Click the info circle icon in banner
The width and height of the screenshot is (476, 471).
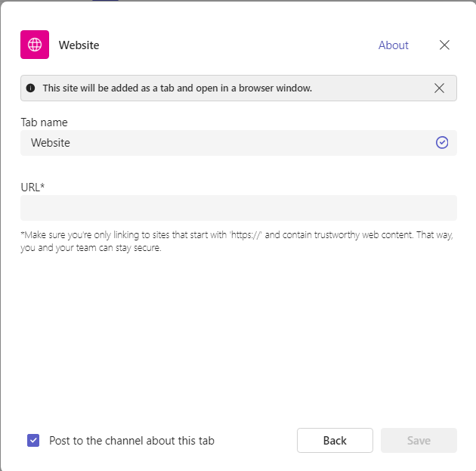point(30,88)
